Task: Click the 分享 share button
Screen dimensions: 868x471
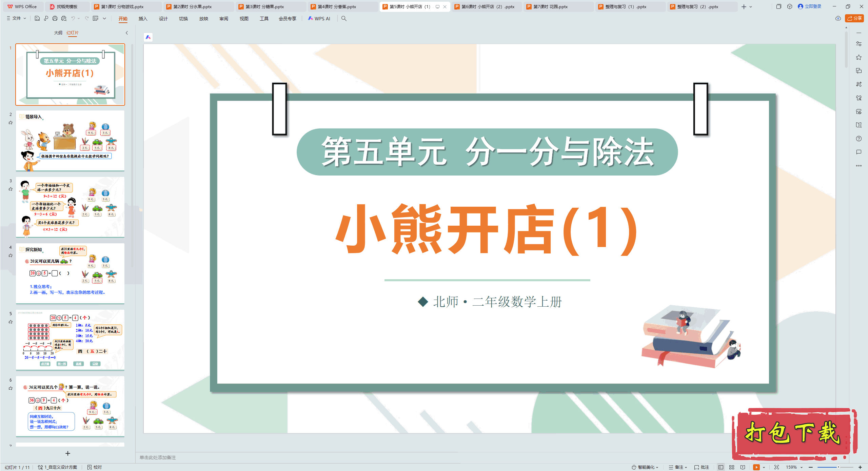Action: pos(854,18)
